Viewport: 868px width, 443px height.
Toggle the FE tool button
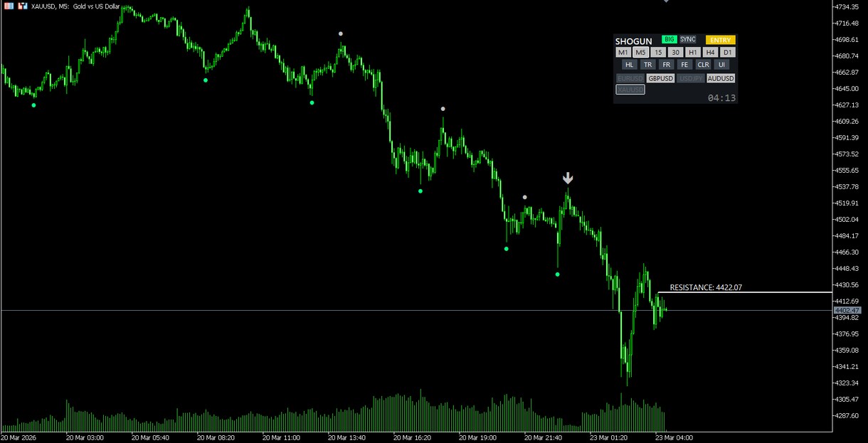tap(684, 65)
